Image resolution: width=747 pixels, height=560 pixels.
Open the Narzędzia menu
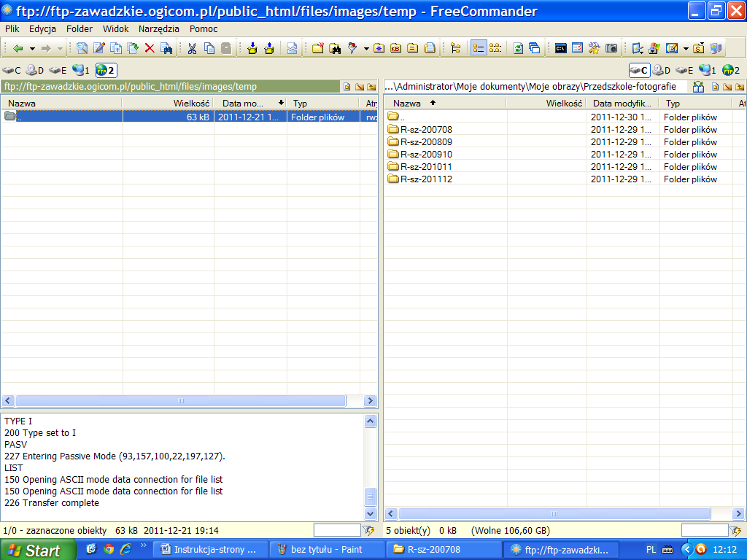158,28
